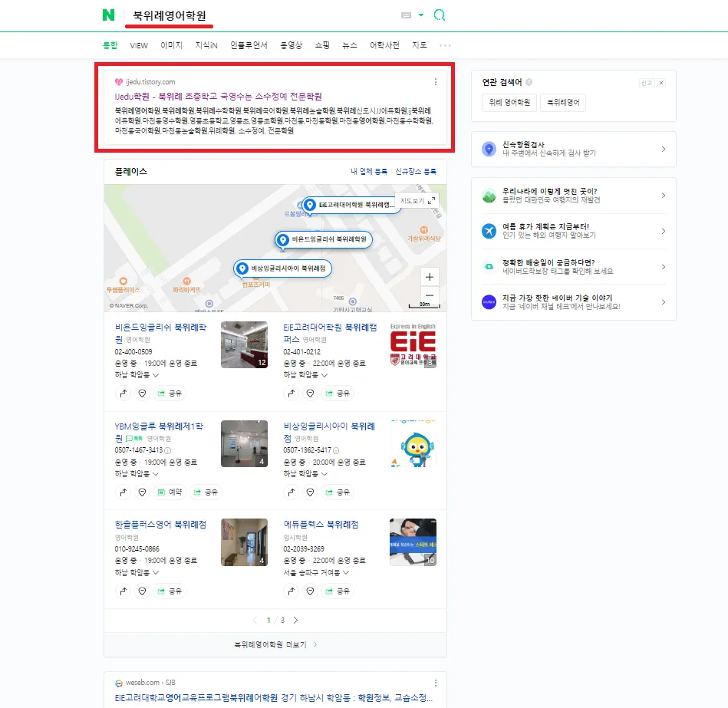Image resolution: width=728 pixels, height=708 pixels.
Task: Share 비욘드잉글리쉬 북위례학원
Action: point(170,394)
